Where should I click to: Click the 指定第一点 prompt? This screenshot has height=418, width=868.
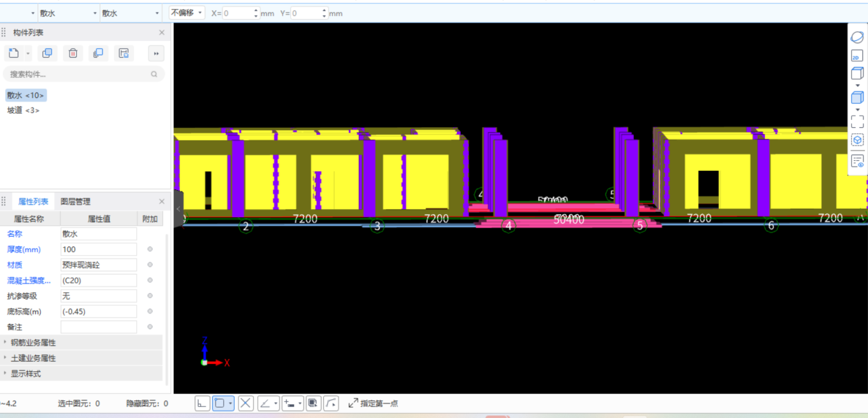379,403
